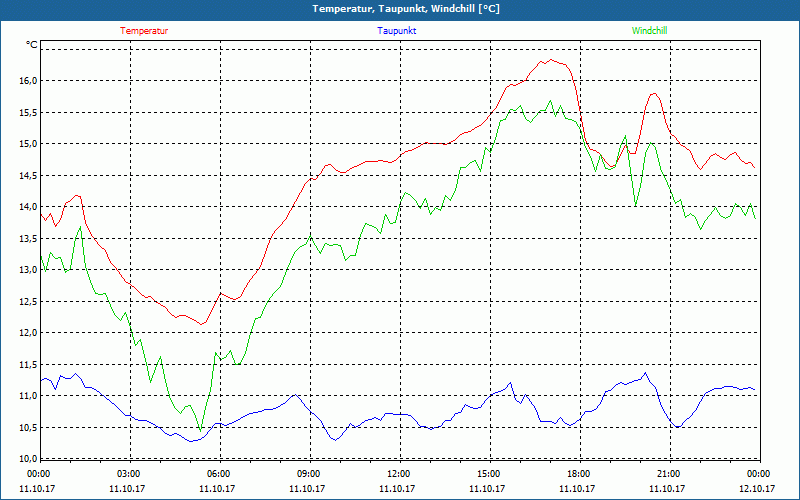Click the °C unit label on y-axis

point(31,45)
